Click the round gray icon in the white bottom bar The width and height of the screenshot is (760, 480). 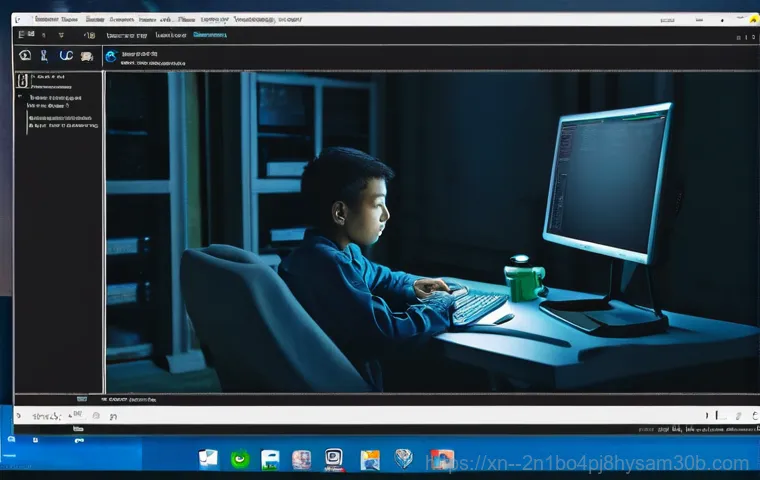[x=96, y=416]
